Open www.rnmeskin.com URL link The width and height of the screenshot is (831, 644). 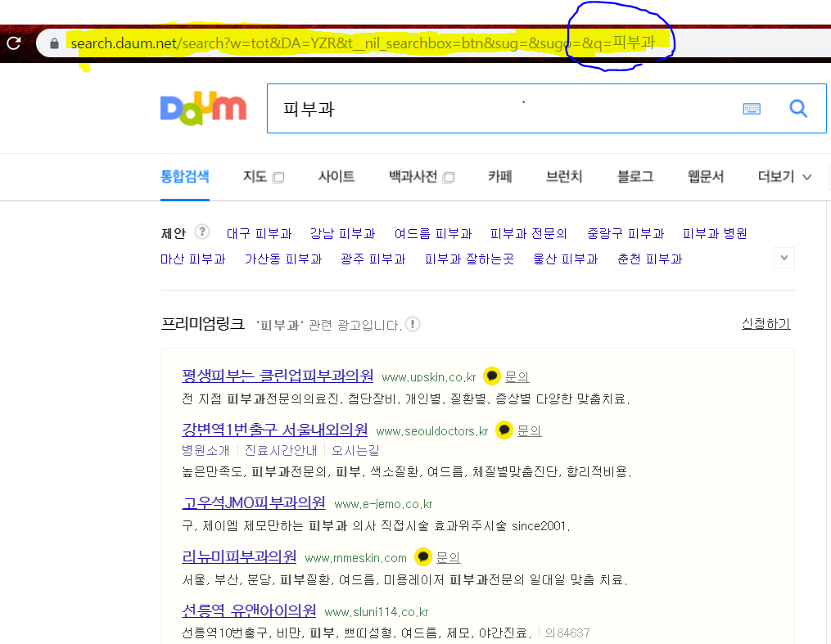pos(356,558)
